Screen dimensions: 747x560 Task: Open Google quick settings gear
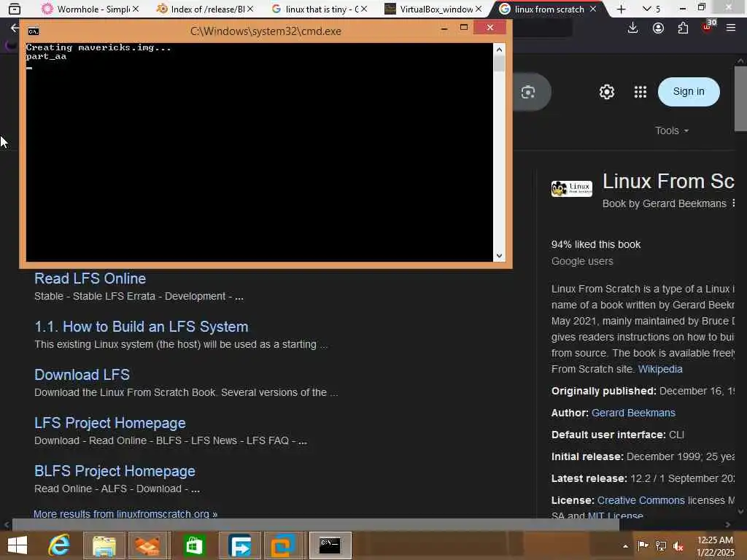coord(606,92)
